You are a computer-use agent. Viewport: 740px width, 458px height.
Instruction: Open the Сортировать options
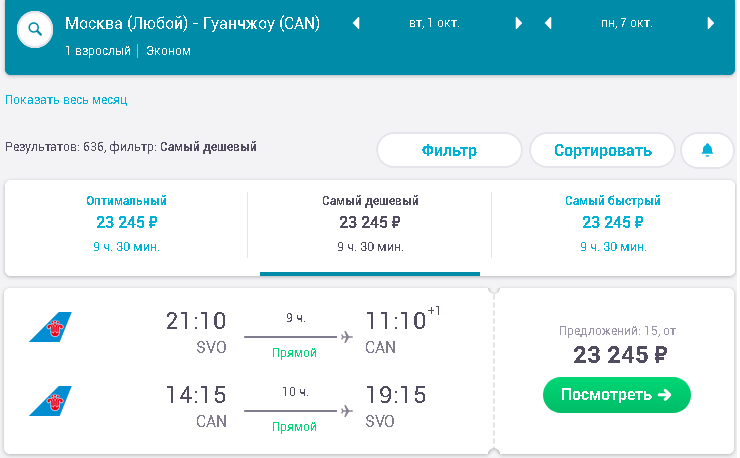coord(603,150)
